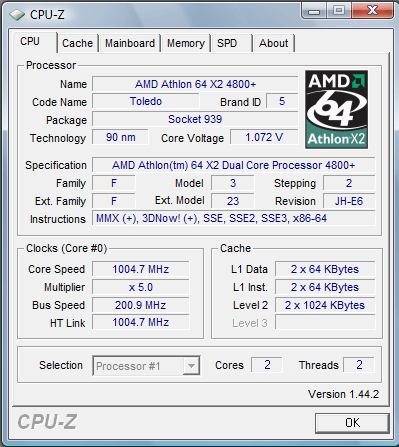Click the Core Speed value 1004.7 MHz

(x=141, y=269)
